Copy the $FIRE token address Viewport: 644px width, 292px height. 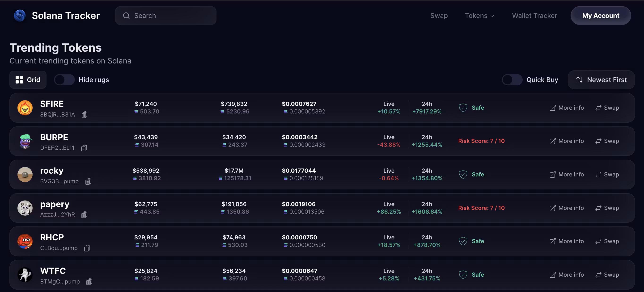tap(85, 115)
